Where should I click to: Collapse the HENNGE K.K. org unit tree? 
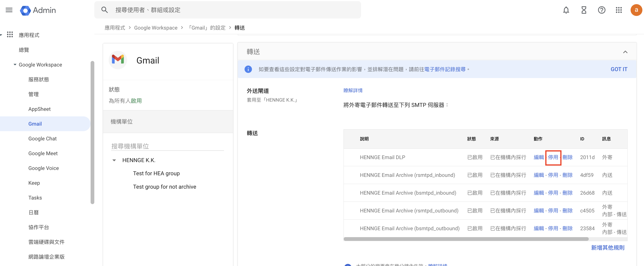click(114, 160)
